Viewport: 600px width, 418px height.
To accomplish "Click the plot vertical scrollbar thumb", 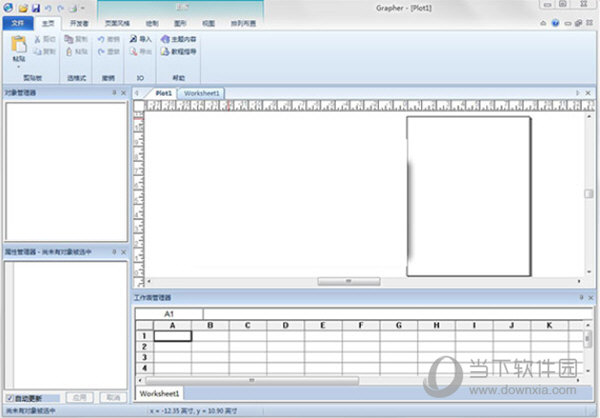I will pyautogui.click(x=589, y=194).
